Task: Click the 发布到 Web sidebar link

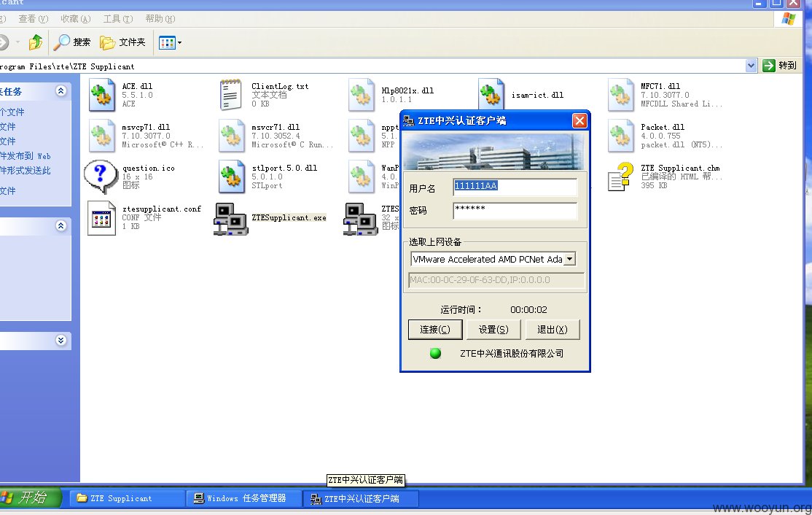Action: (26, 156)
